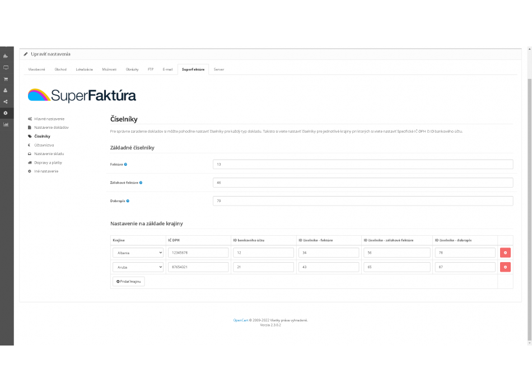The height and width of the screenshot is (392, 532).
Task: Switch to the Možnosti tab
Action: [x=109, y=69]
